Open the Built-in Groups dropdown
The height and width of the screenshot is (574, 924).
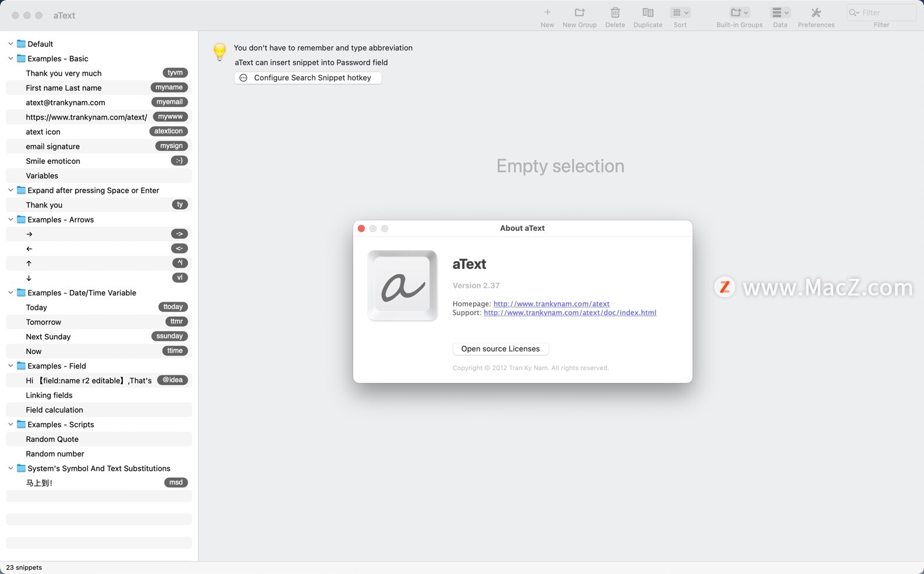tap(739, 12)
